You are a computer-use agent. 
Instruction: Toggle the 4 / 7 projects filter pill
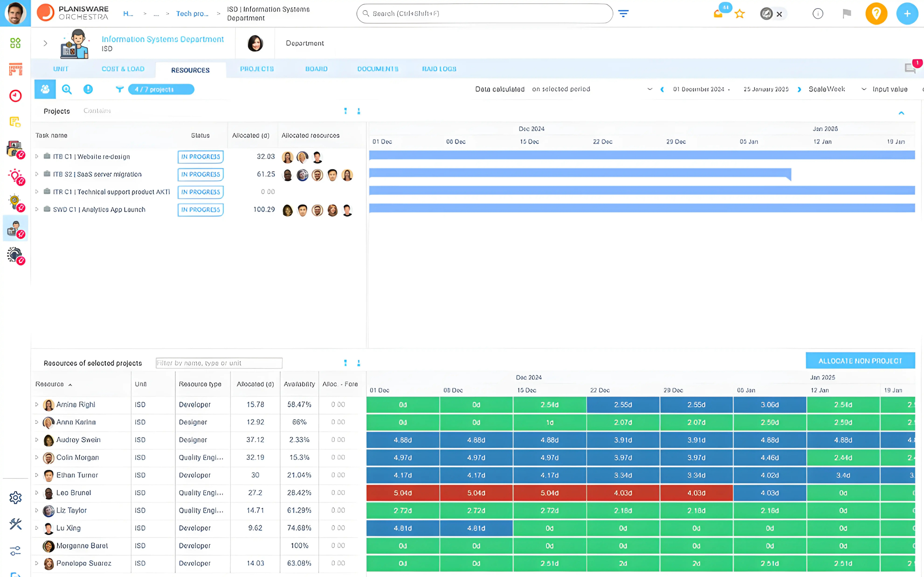pos(161,89)
